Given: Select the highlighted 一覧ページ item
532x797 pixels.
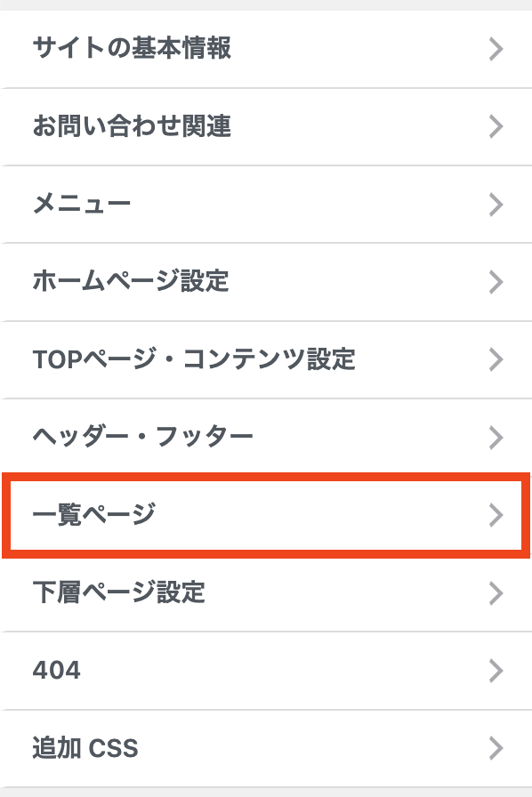Looking at the screenshot, I should click(x=266, y=515).
